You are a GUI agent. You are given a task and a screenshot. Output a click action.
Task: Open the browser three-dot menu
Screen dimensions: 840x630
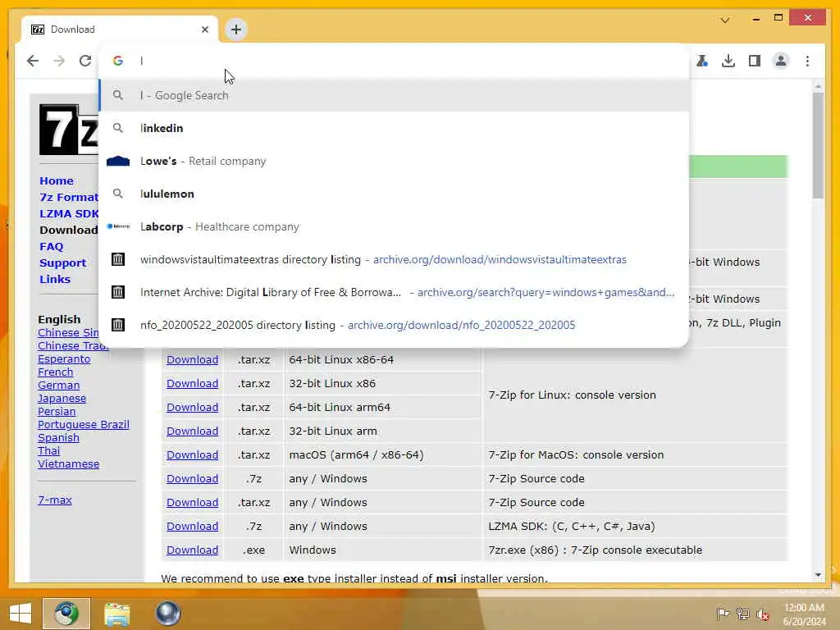(x=807, y=61)
